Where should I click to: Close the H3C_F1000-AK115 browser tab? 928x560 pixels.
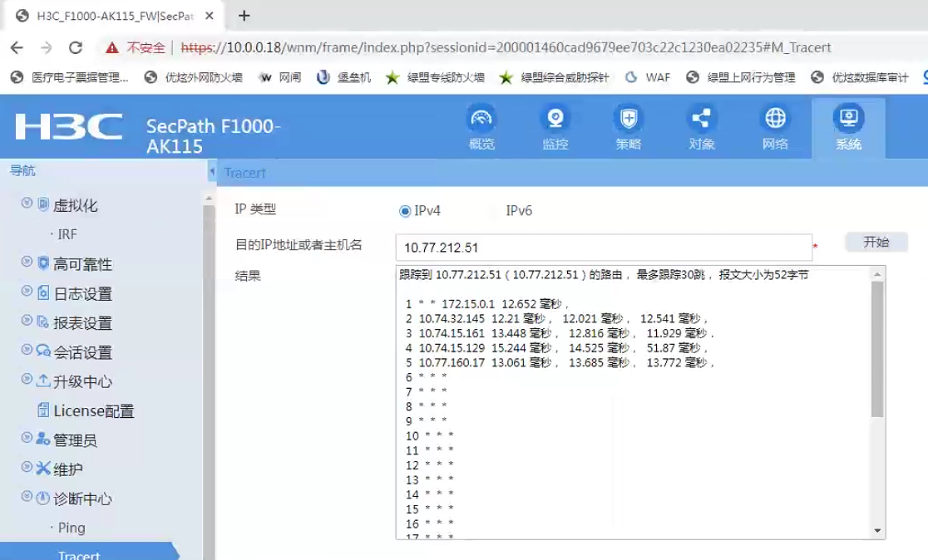click(209, 16)
